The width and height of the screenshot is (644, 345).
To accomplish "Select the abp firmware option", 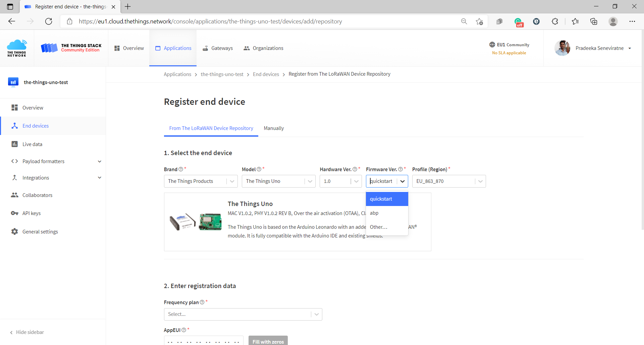I will [x=374, y=213].
